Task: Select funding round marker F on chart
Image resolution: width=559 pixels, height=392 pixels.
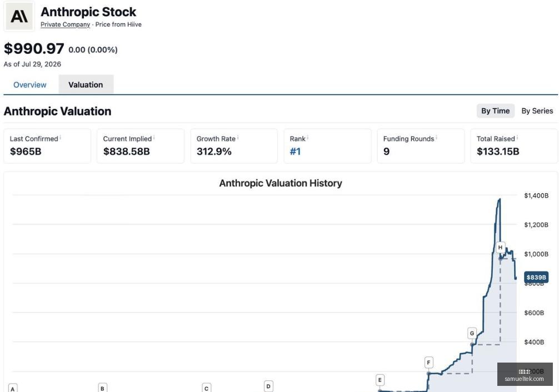Action: click(428, 363)
